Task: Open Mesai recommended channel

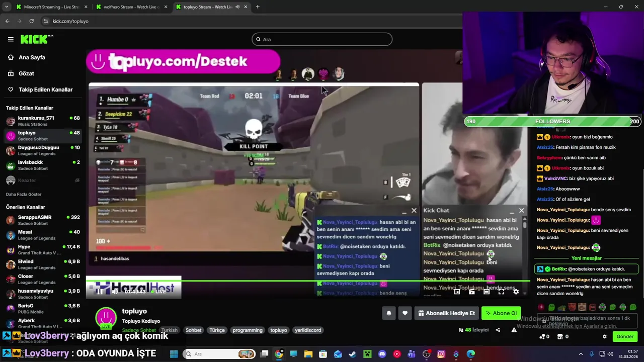Action: [x=43, y=235]
